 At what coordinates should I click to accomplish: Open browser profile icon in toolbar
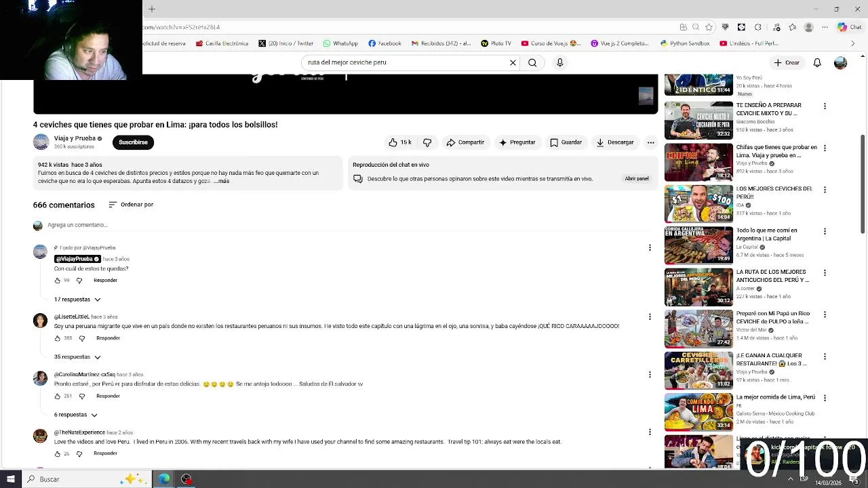pyautogui.click(x=808, y=27)
